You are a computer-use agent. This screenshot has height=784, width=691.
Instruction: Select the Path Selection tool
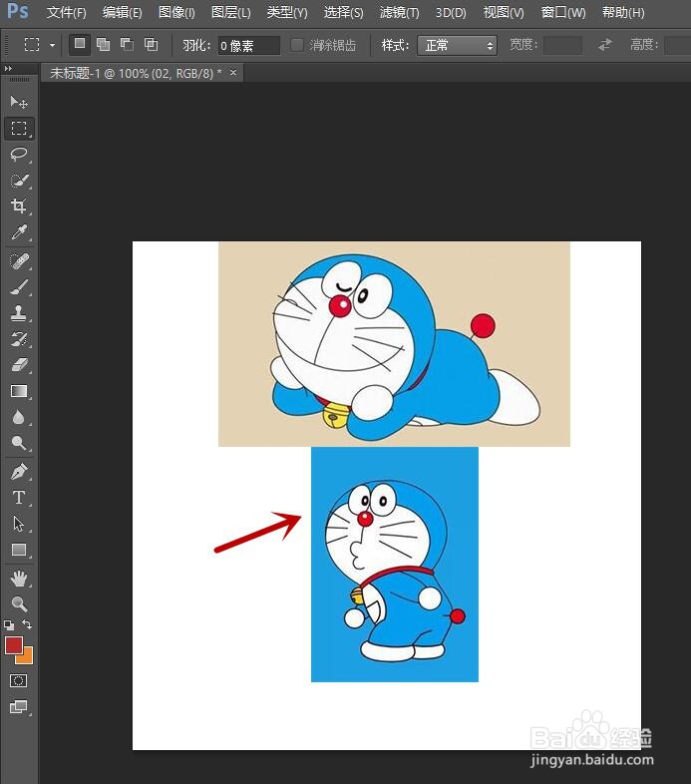pyautogui.click(x=19, y=524)
